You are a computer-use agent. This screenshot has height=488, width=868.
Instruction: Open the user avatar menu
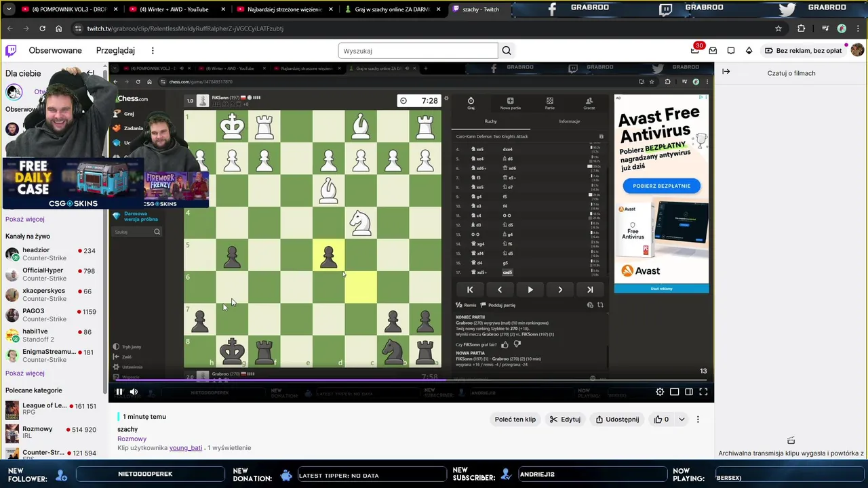[x=857, y=50]
